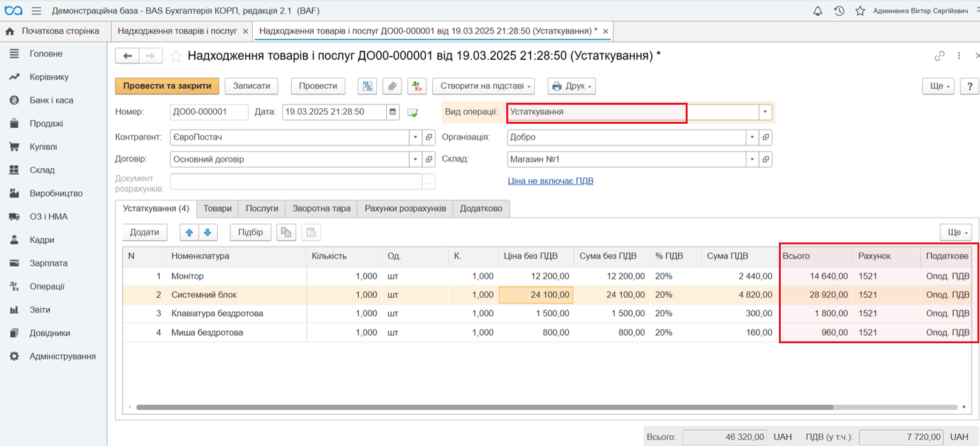Screen dimensions: 980x446
Task: Open the calendar picker for Дата
Action: (x=393, y=112)
